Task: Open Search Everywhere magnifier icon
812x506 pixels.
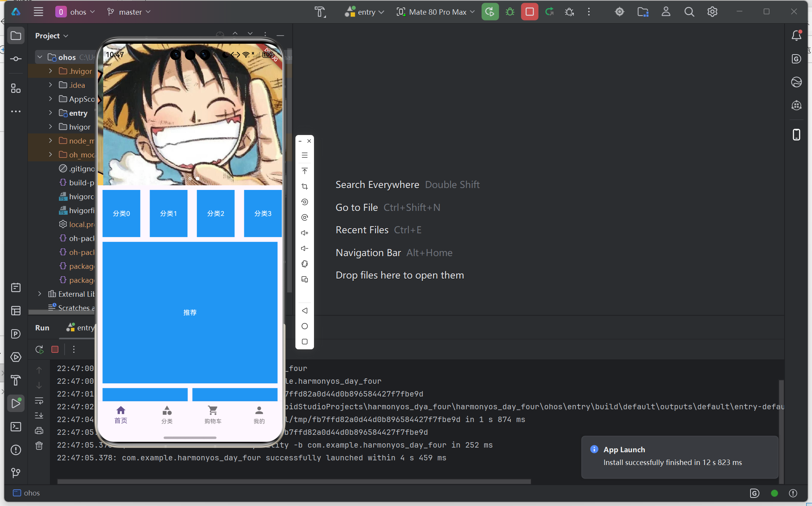Action: coord(689,12)
